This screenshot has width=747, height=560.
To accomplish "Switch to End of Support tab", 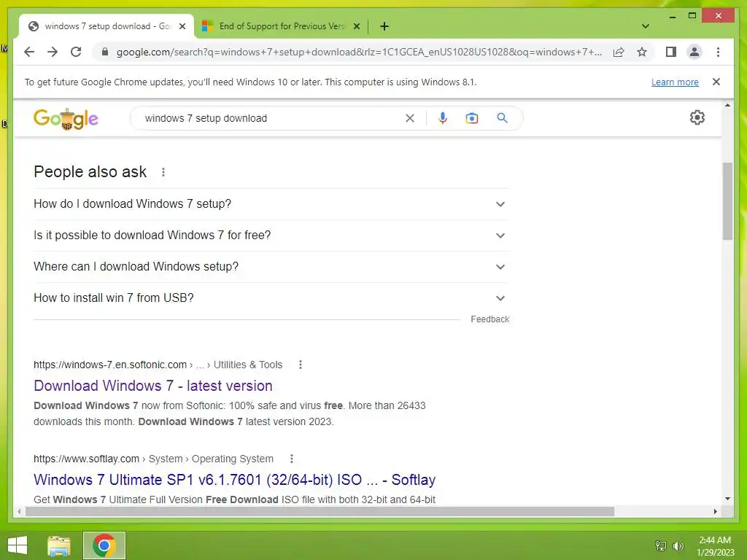I will coord(281,26).
